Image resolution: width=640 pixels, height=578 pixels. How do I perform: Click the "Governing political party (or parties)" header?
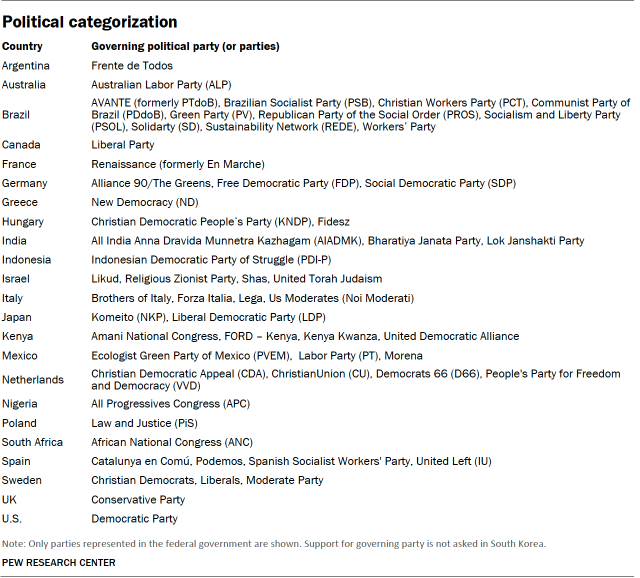(185, 47)
